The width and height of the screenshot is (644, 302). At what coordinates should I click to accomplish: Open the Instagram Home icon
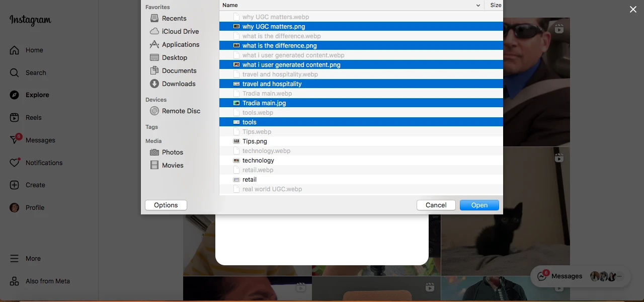point(15,50)
